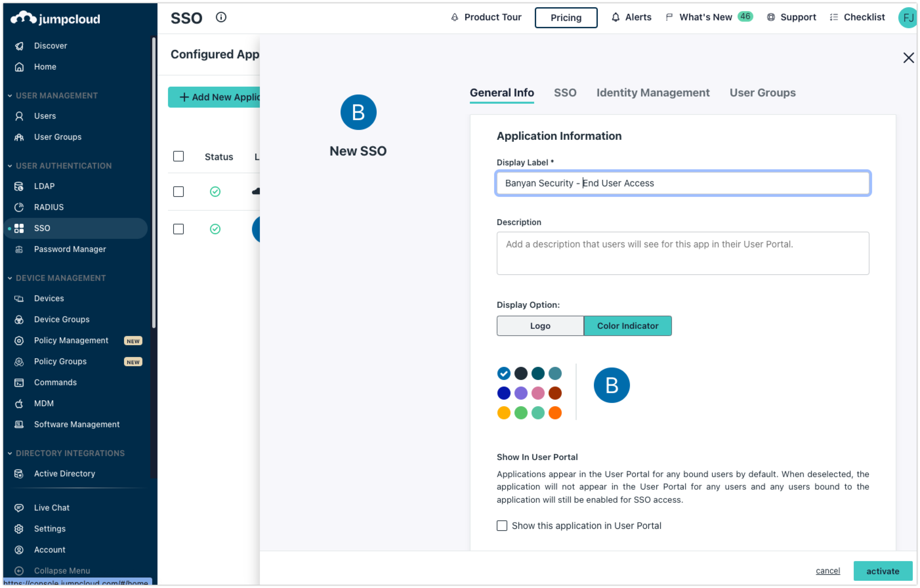This screenshot has width=920, height=588.
Task: Click the RADIUS sidebar icon
Action: pyautogui.click(x=19, y=207)
